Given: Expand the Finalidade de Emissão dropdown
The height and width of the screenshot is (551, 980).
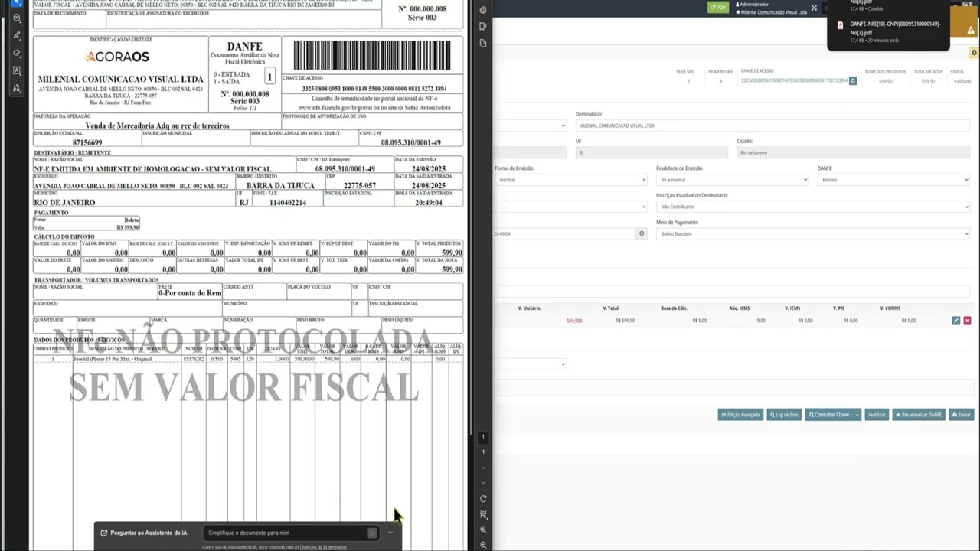Looking at the screenshot, I should pyautogui.click(x=733, y=180).
